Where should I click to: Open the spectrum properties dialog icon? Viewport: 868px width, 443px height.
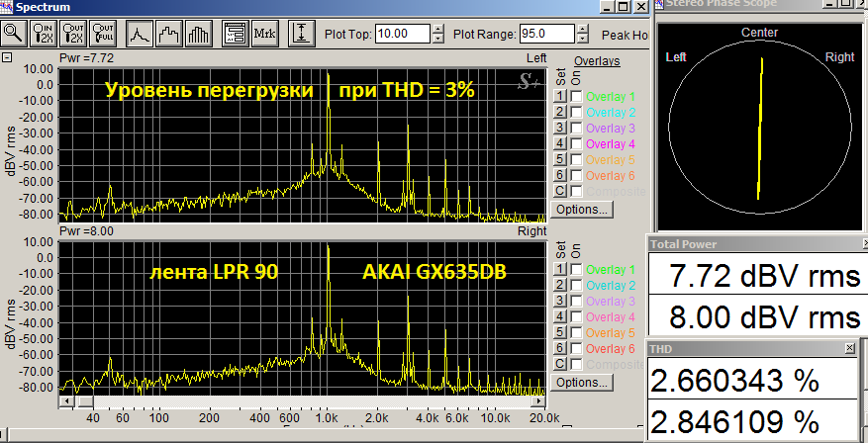[x=236, y=35]
